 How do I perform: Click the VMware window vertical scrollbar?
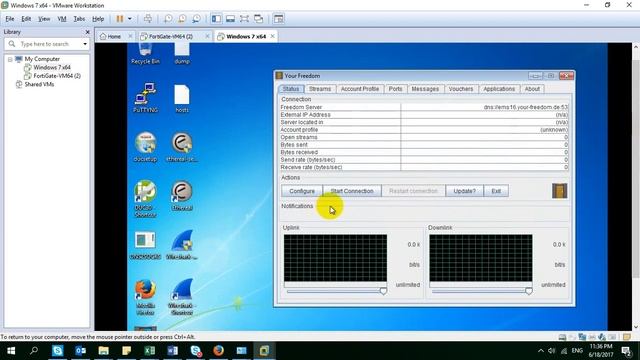coord(636,186)
